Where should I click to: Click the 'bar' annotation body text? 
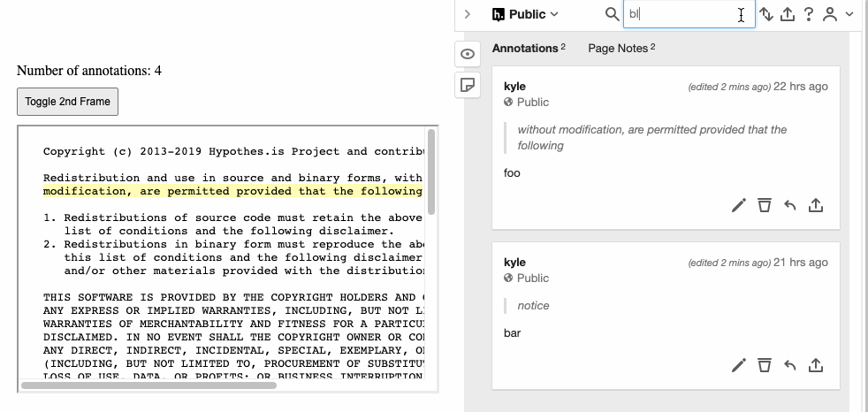tap(512, 332)
